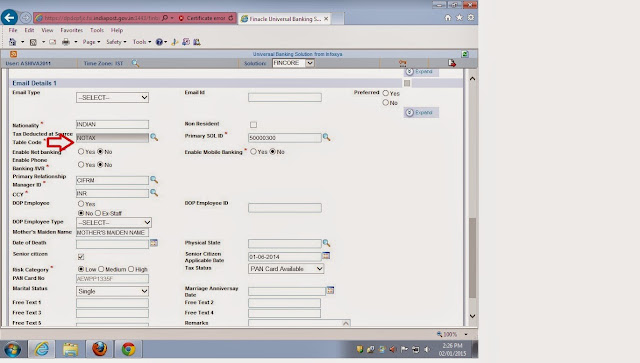Open lookup for Tax Deducted Table Code
This screenshot has width=640, height=363.
(x=154, y=137)
